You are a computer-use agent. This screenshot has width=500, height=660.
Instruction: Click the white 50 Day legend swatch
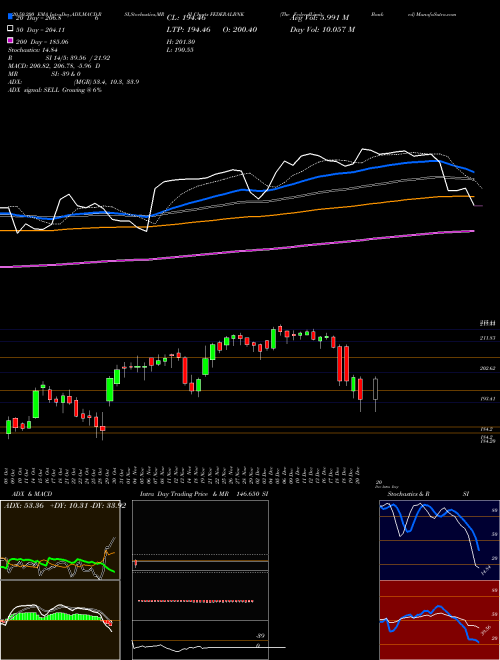tap(10, 29)
